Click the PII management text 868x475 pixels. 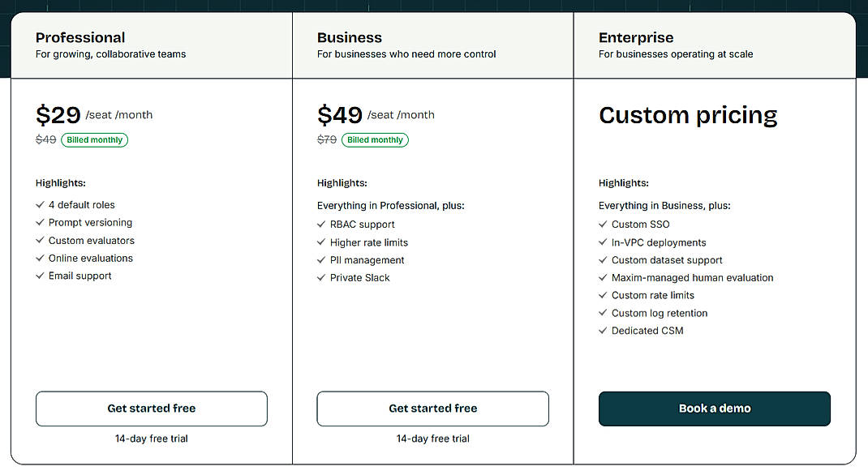point(367,260)
